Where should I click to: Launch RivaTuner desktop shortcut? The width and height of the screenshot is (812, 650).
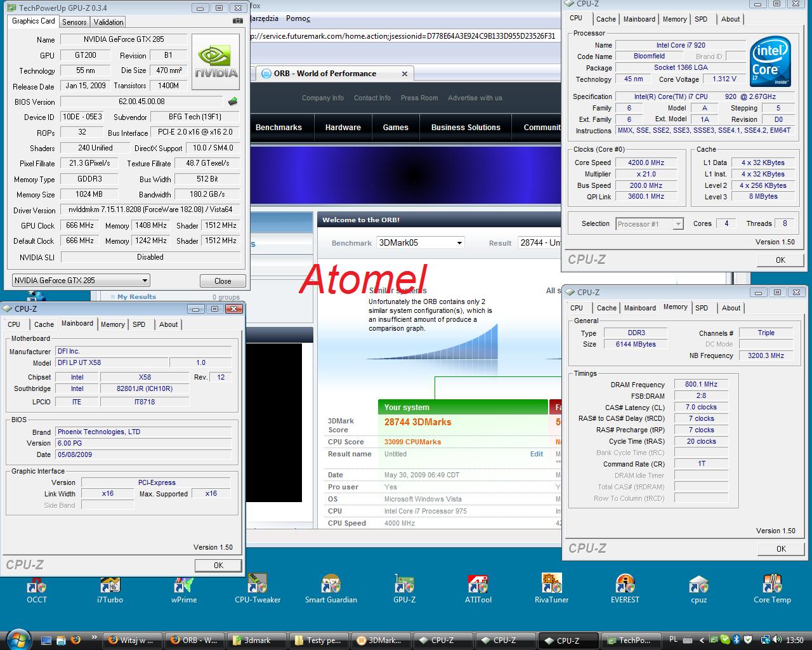pyautogui.click(x=551, y=588)
